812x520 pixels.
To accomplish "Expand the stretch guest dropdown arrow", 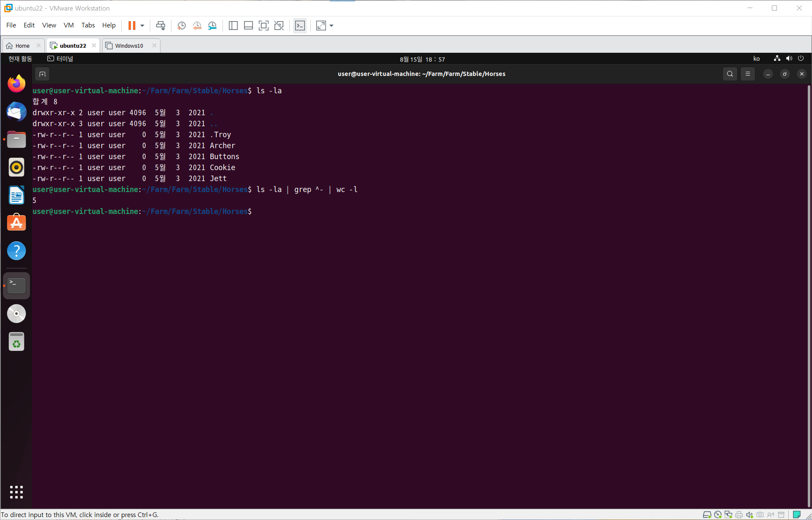I will (x=331, y=26).
